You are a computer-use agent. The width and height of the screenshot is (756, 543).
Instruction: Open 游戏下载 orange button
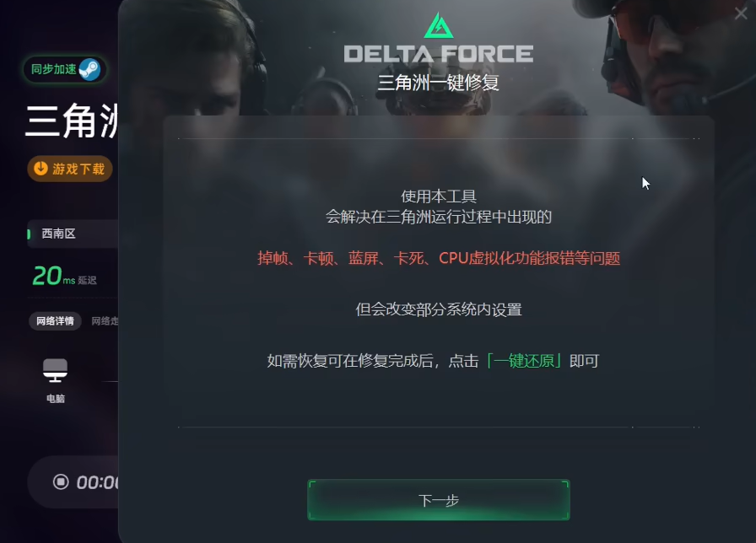[x=70, y=169]
